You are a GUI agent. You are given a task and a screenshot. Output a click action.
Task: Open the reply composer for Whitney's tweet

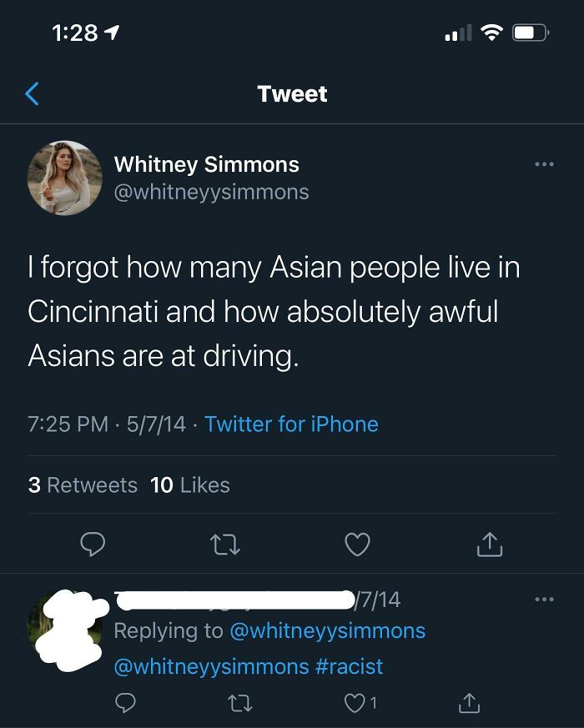93,544
